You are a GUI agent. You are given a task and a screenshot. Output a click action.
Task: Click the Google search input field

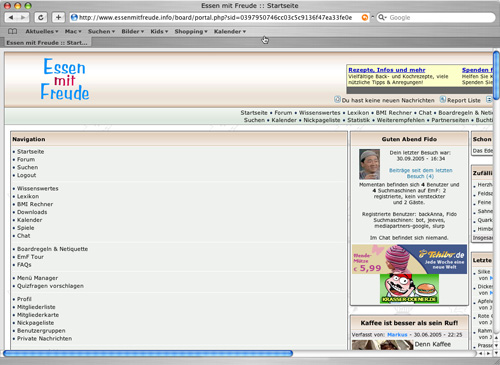click(x=440, y=18)
